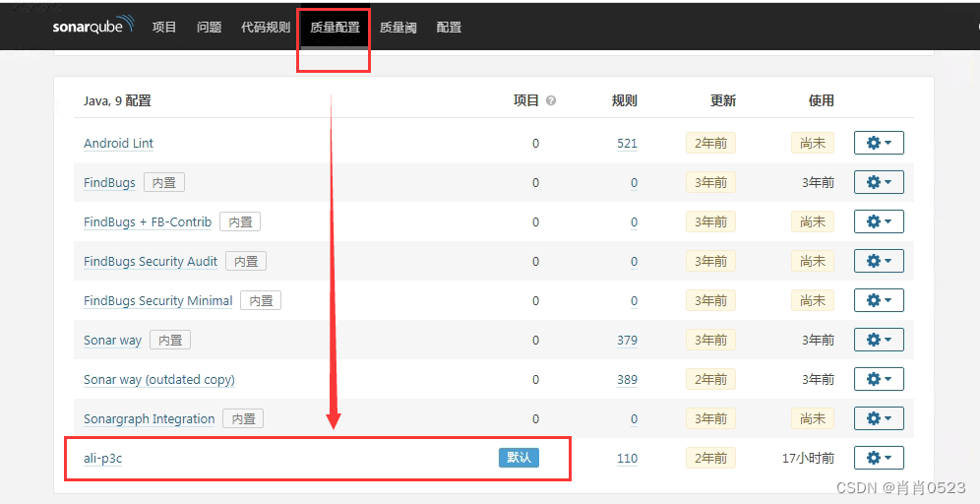980x504 pixels.
Task: Open Sonar way (outdated copy) profile
Action: [159, 380]
